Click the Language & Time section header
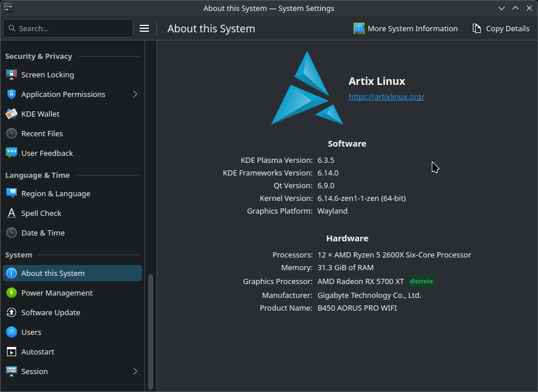The height and width of the screenshot is (392, 538). 38,175
